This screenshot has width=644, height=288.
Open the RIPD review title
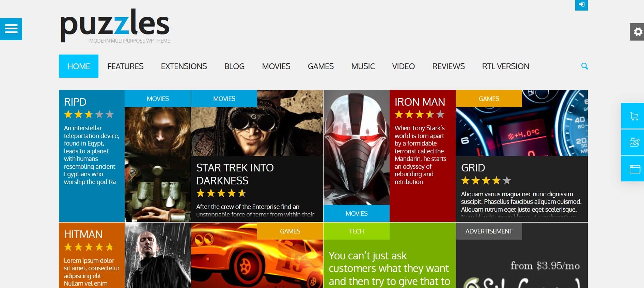click(x=75, y=102)
